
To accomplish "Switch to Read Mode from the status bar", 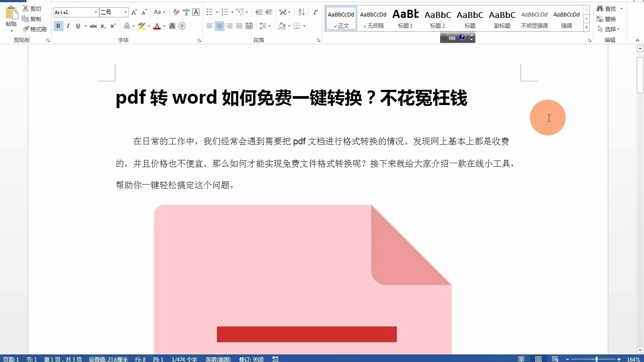I will [521, 358].
